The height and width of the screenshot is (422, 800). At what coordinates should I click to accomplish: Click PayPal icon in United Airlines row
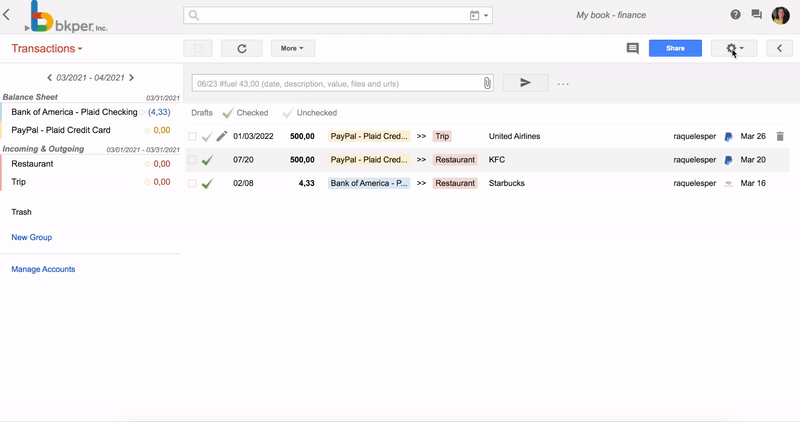pos(729,137)
